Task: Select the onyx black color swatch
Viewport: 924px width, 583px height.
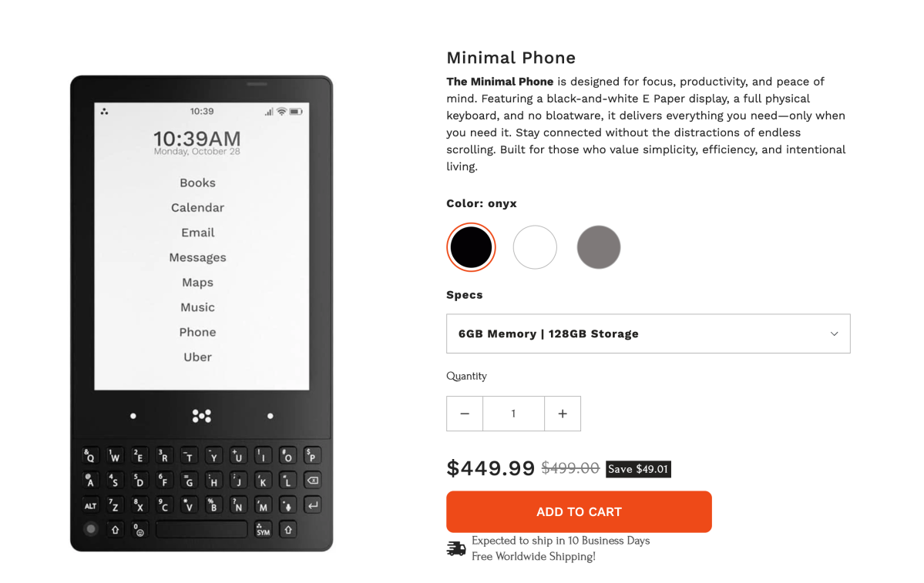Action: [471, 247]
